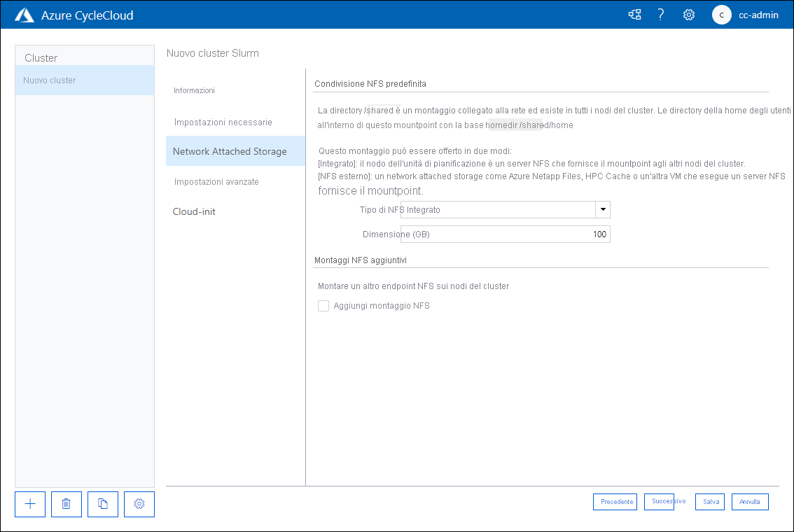This screenshot has width=794, height=532.
Task: Click the Salva button
Action: coord(709,501)
